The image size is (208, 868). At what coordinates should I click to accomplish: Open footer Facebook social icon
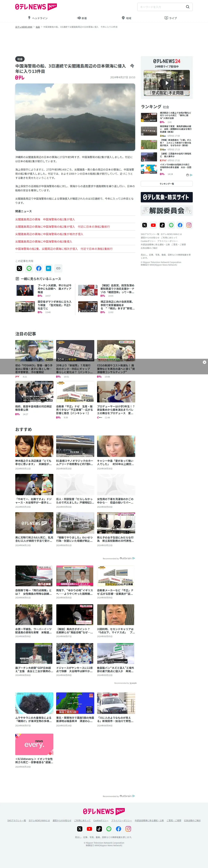coord(119,829)
